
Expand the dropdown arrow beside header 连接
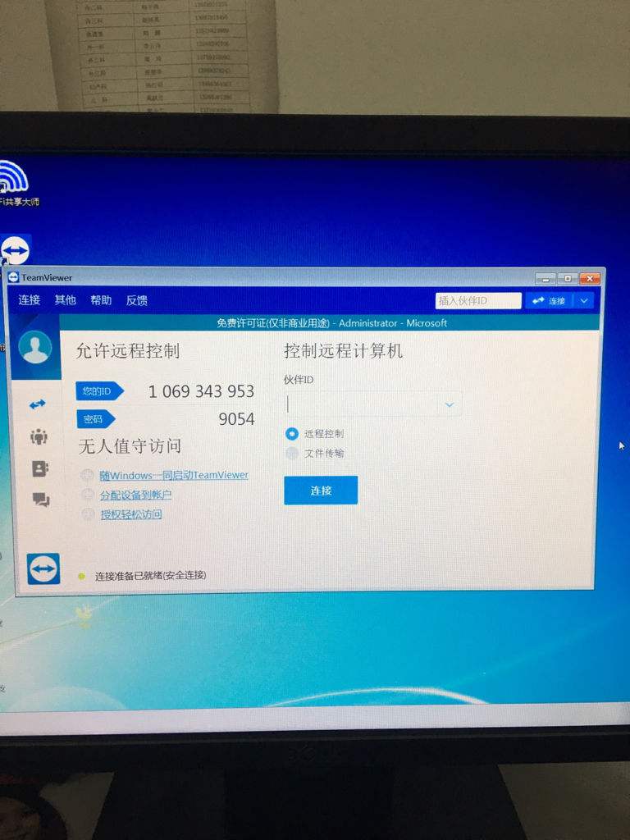[584, 301]
